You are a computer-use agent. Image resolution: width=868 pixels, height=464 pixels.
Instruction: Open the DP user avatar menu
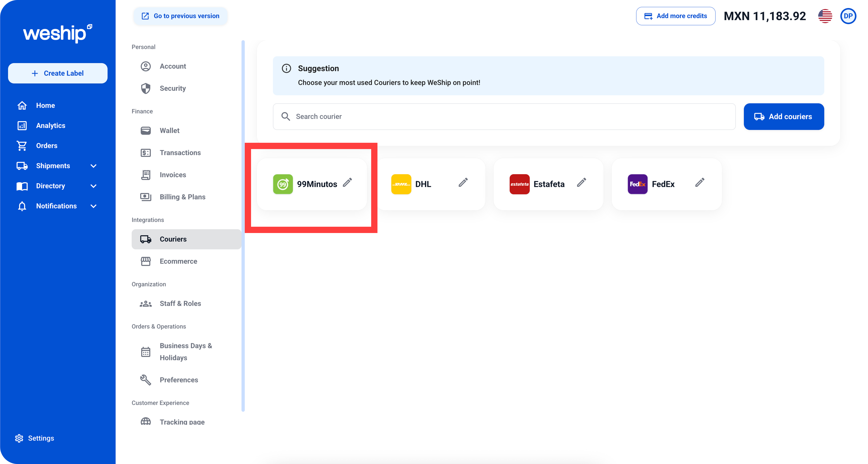tap(848, 16)
